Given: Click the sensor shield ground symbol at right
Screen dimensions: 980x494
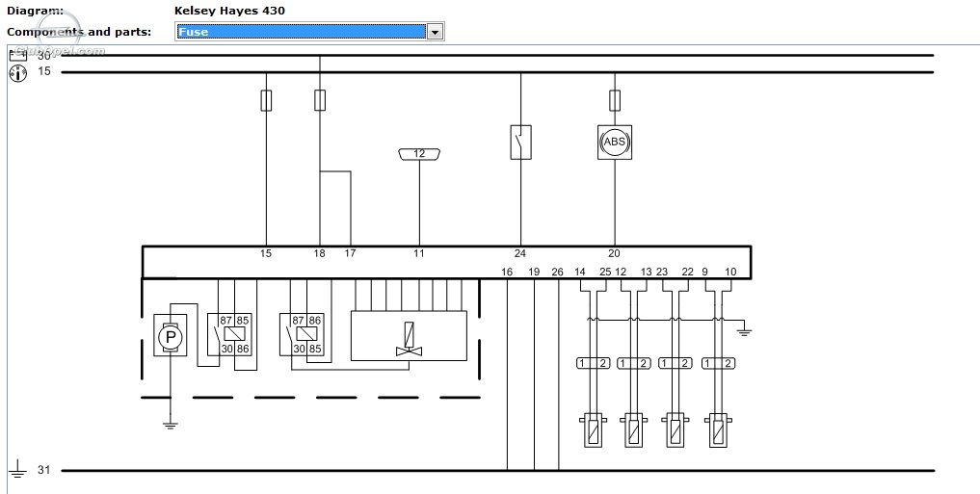Looking at the screenshot, I should (743, 330).
